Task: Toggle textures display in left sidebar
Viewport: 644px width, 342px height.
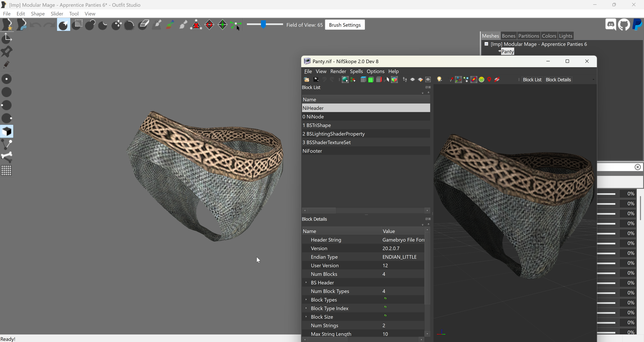Action: (x=7, y=131)
